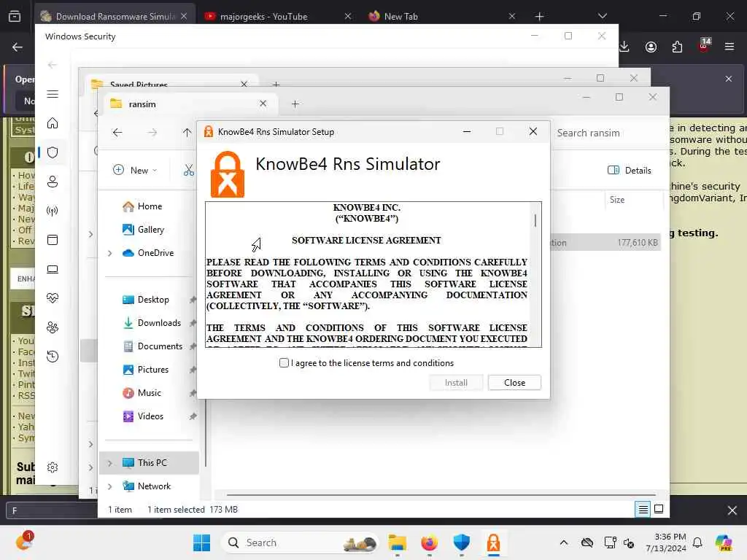Open App & browser control icon

[53, 240]
